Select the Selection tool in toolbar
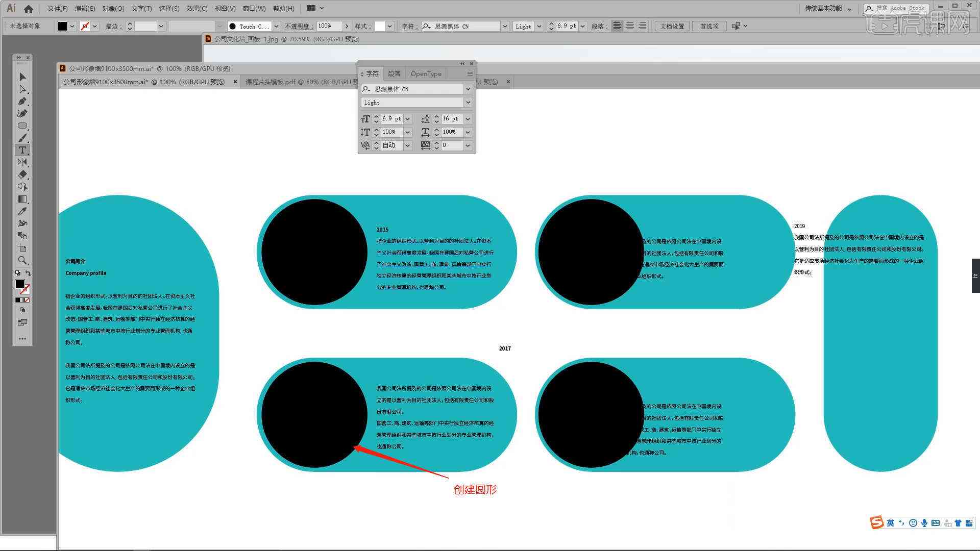 point(22,76)
